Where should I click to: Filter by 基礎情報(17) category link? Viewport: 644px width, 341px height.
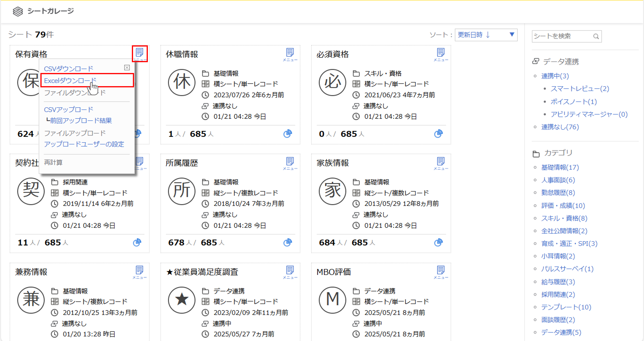click(x=560, y=167)
